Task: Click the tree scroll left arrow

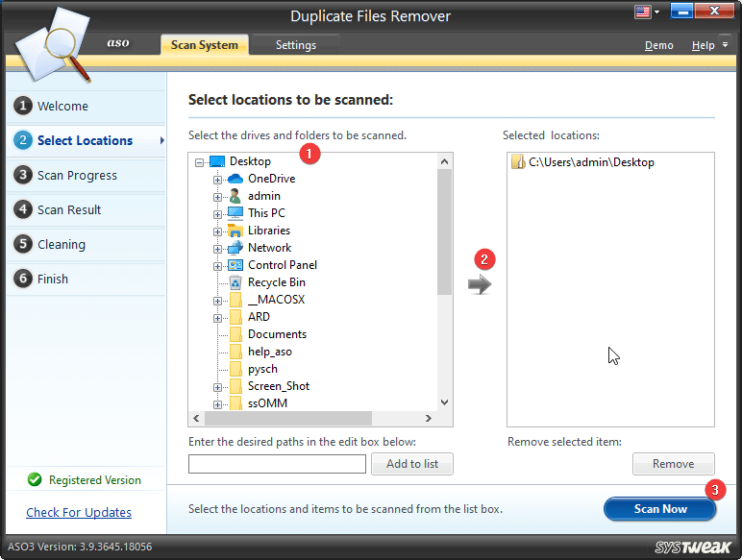Action: (196, 419)
